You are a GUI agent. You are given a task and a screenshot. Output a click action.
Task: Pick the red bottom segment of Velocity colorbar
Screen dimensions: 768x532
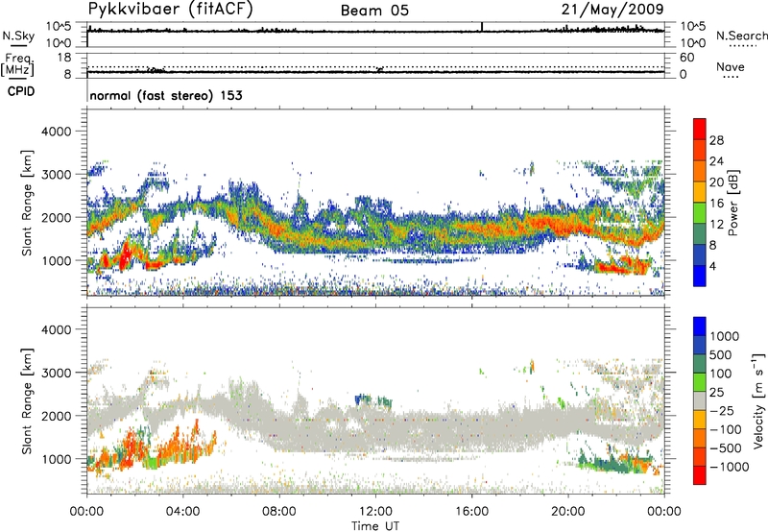pyautogui.click(x=700, y=475)
